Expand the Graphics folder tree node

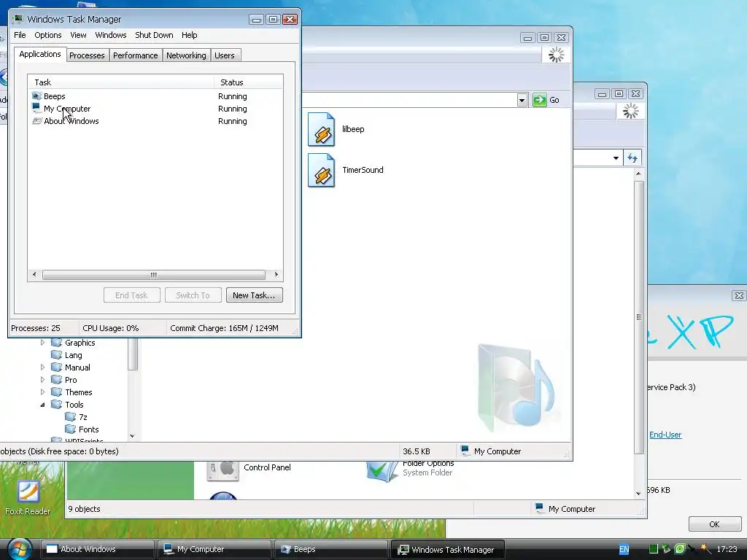pyautogui.click(x=42, y=343)
